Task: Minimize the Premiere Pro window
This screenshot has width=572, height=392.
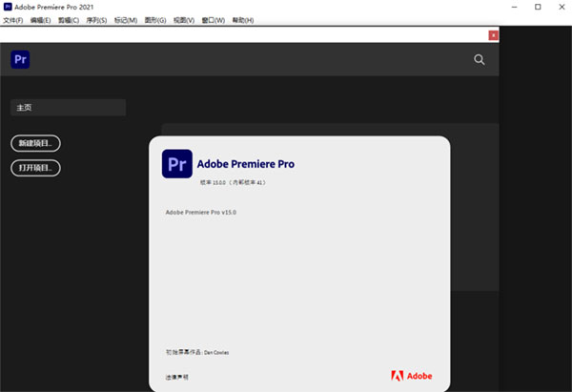Action: click(515, 7)
